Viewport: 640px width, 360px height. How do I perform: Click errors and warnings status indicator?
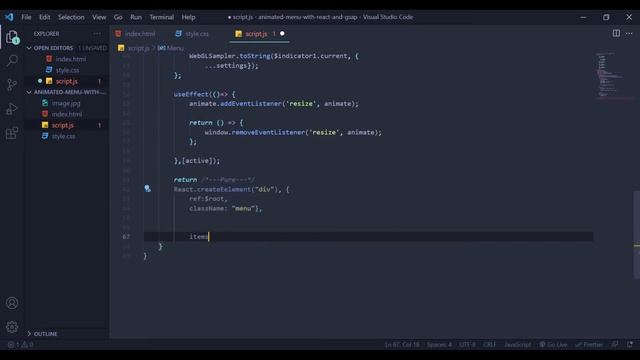(x=20, y=344)
